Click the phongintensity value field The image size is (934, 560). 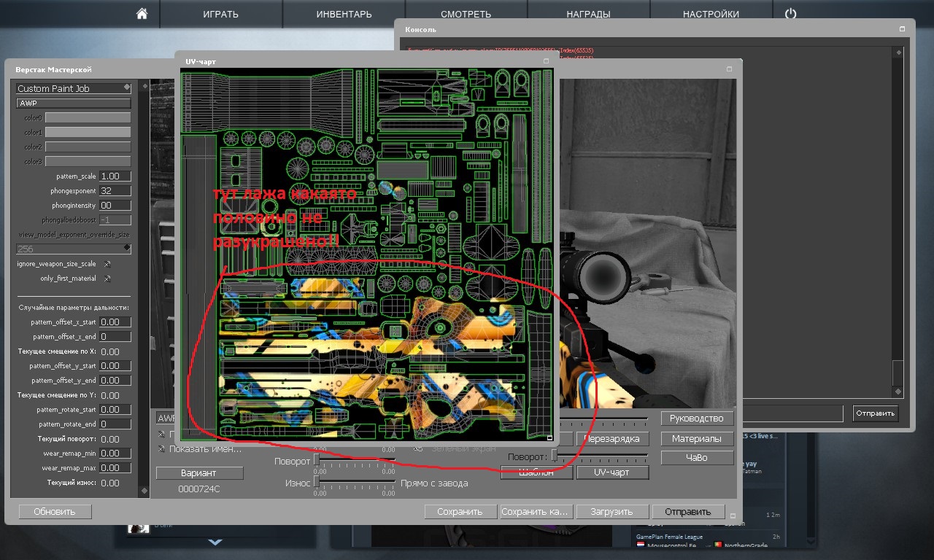click(x=115, y=206)
